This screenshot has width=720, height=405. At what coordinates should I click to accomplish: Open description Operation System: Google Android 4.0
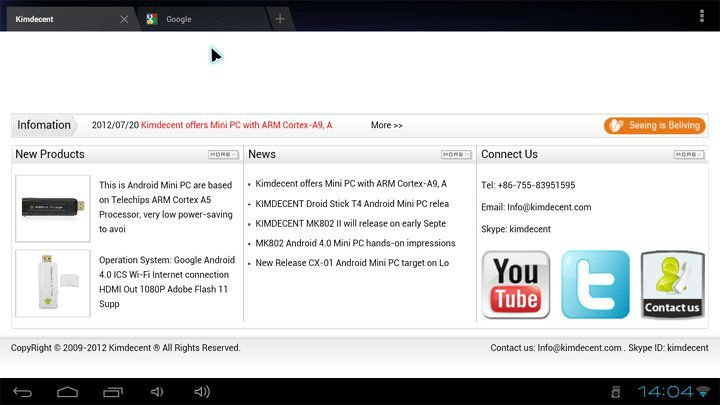click(167, 282)
